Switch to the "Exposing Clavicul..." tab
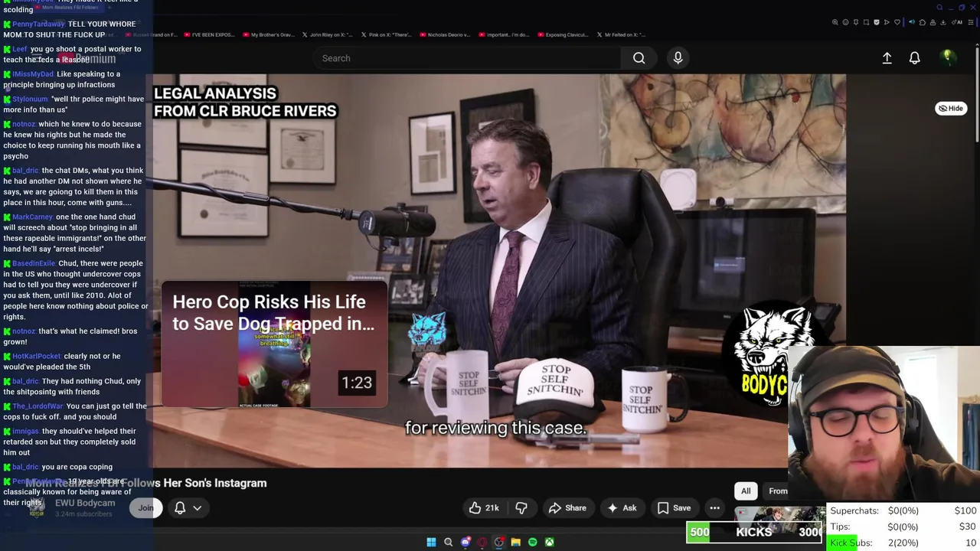Viewport: 980px width, 551px height. point(563,34)
